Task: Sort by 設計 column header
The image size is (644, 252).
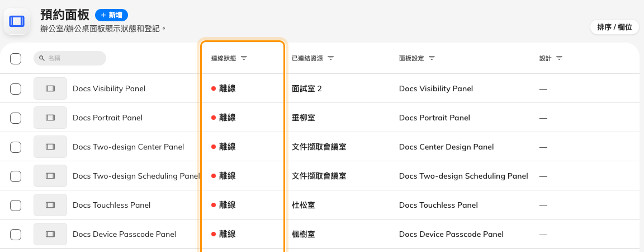Action: 546,58
